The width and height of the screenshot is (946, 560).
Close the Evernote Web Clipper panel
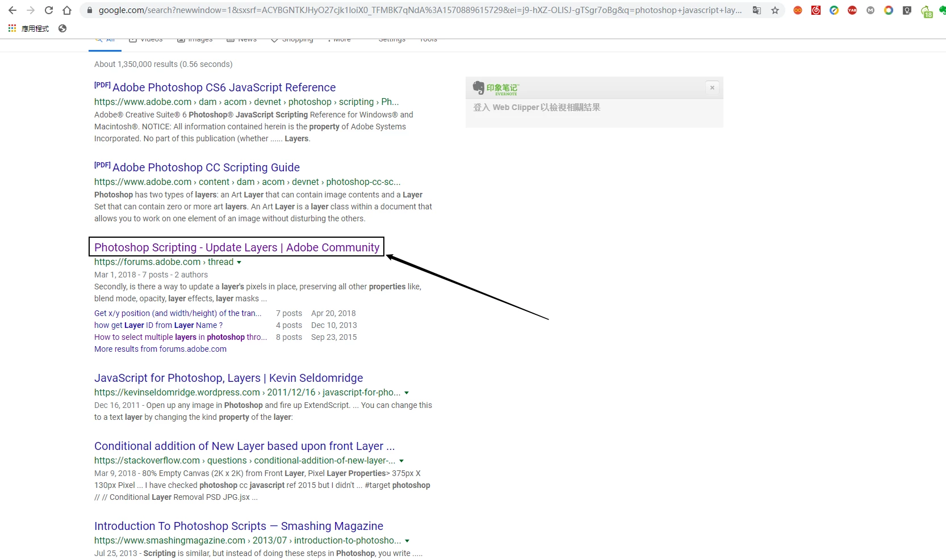pos(712,87)
